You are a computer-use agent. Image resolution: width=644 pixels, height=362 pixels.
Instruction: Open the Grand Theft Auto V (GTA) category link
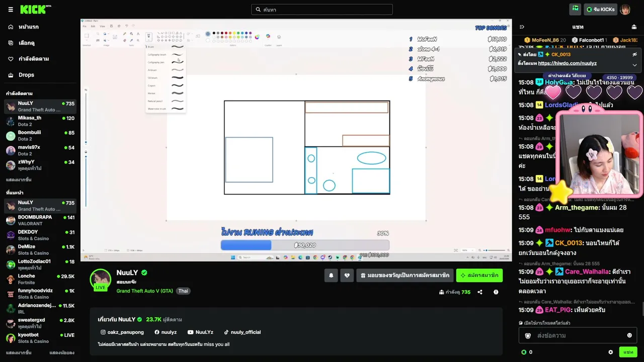pyautogui.click(x=145, y=291)
